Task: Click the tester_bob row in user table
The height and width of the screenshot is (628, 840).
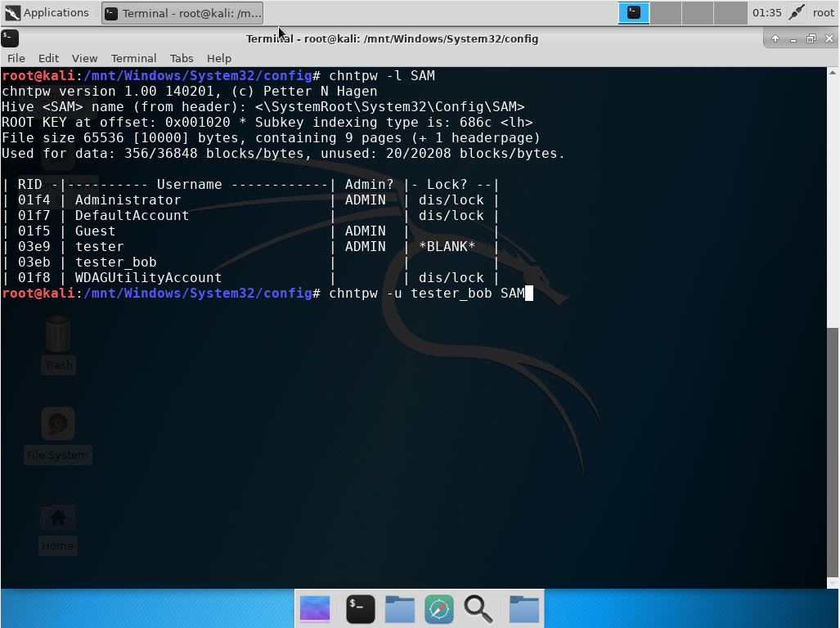Action: click(x=251, y=262)
